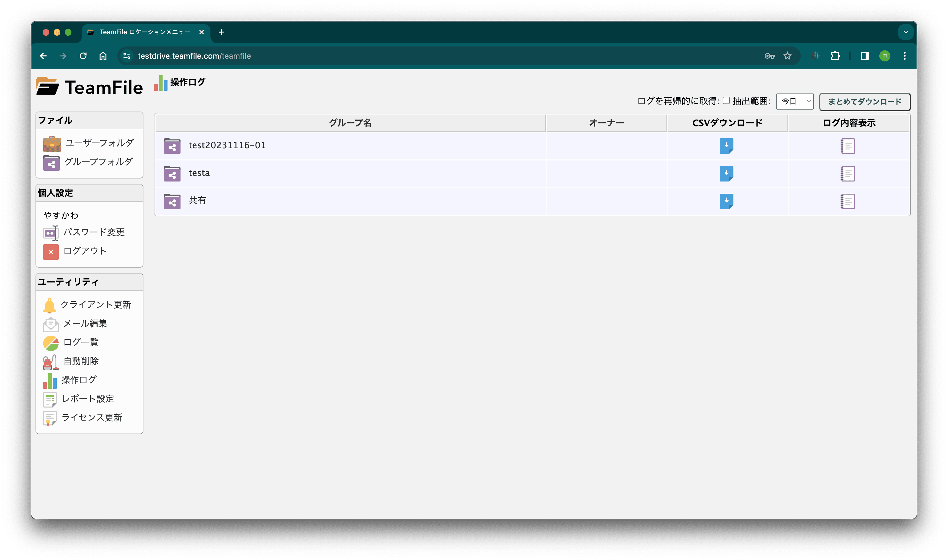Screen dimensions: 948x560
Task: Click the ログアウト red X icon
Action: point(51,252)
